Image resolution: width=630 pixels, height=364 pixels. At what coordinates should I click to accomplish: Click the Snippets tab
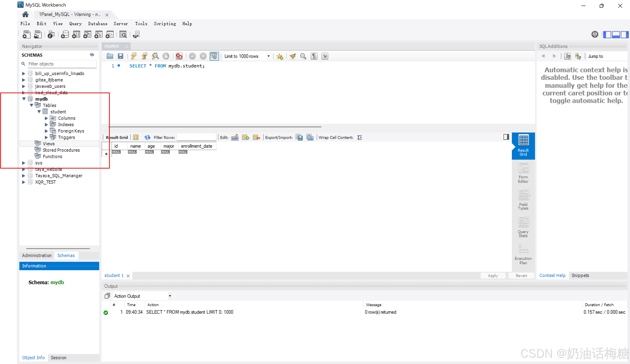click(x=580, y=275)
